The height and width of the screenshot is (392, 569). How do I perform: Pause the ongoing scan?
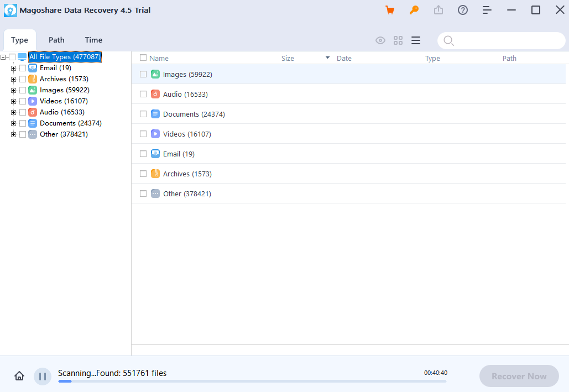point(43,377)
